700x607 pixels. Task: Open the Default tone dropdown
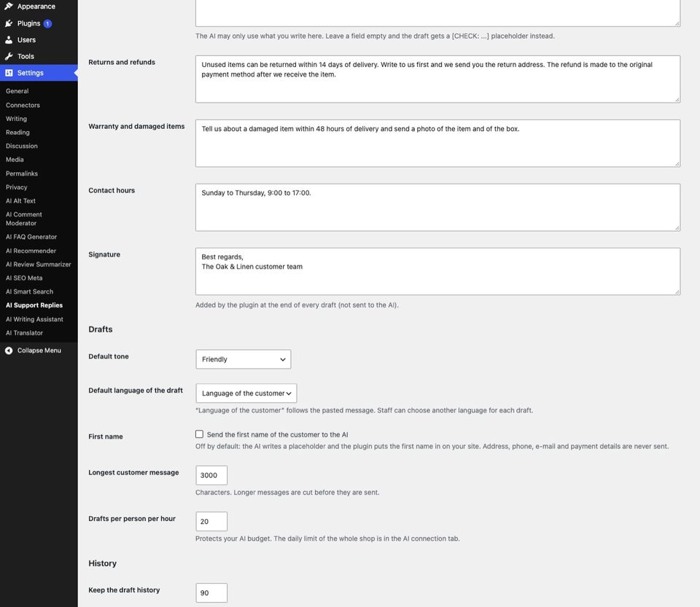(x=244, y=359)
